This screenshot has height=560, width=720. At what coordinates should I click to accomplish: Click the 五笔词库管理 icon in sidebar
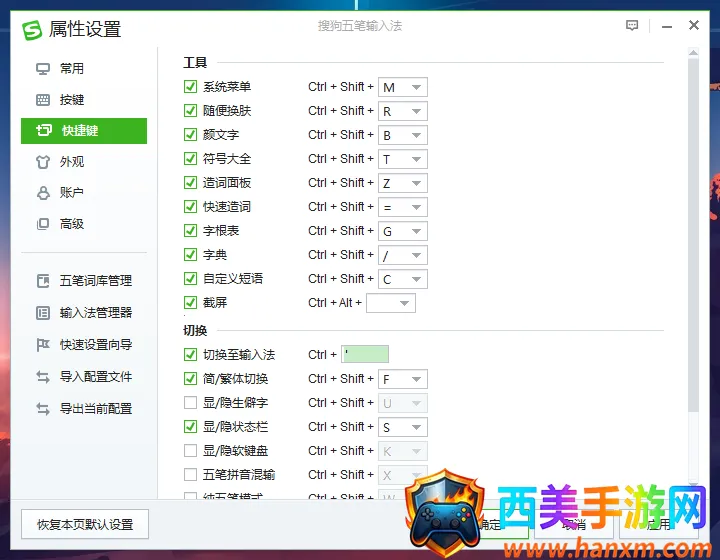(x=43, y=281)
